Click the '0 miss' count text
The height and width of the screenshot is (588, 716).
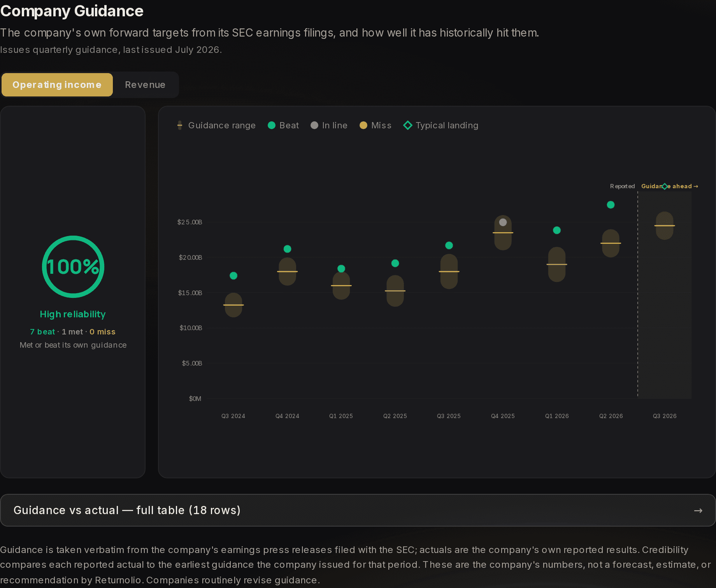click(103, 332)
